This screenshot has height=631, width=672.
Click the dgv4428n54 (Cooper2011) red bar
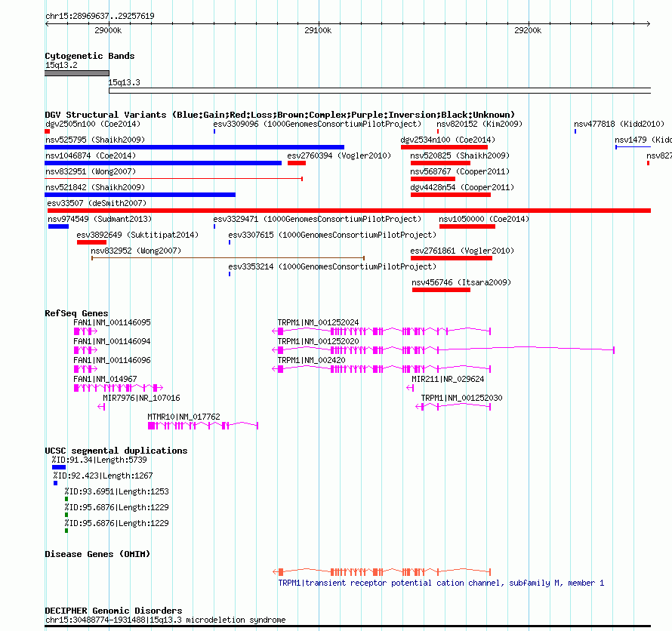451,195
